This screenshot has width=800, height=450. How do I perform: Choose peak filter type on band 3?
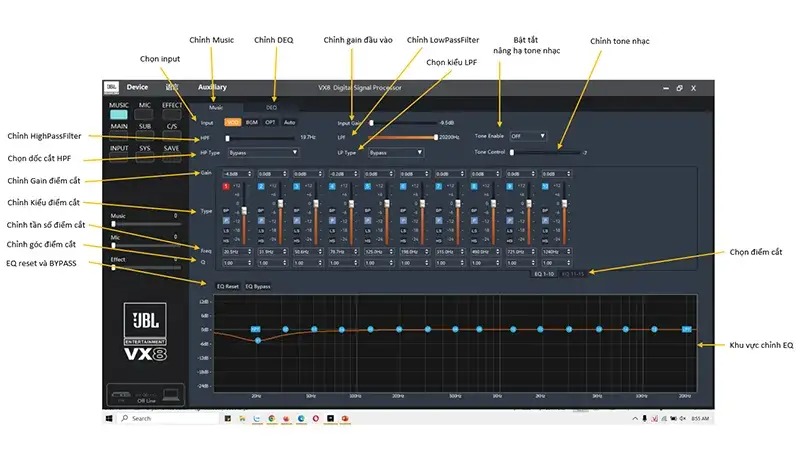pyautogui.click(x=296, y=220)
